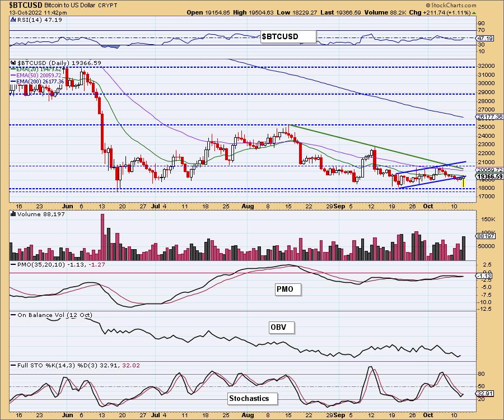Click the black line marker before PMO(35,20,10)
The width and height of the screenshot is (504, 420).
coord(13,264)
